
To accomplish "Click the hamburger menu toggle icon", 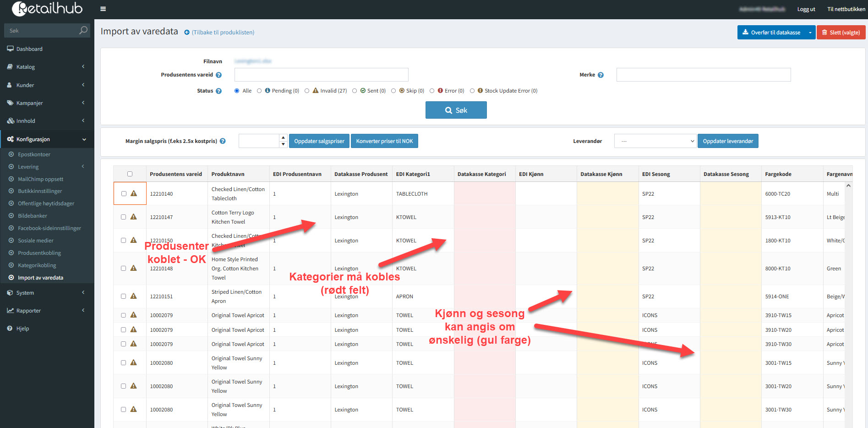I will [x=103, y=9].
